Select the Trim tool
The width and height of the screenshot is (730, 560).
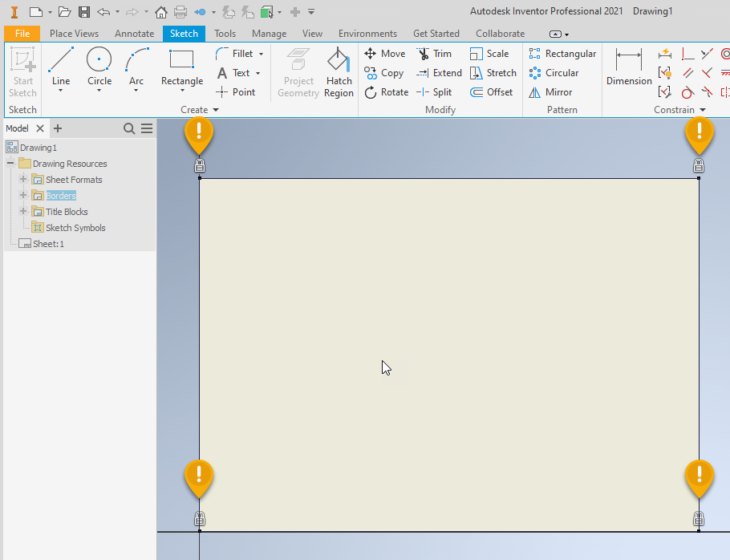pos(436,53)
